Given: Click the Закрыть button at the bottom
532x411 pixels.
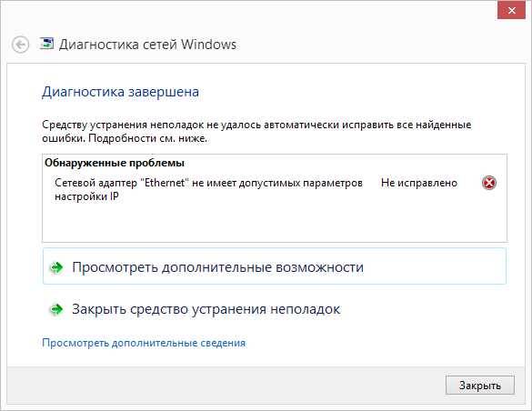Looking at the screenshot, I should pos(480,385).
